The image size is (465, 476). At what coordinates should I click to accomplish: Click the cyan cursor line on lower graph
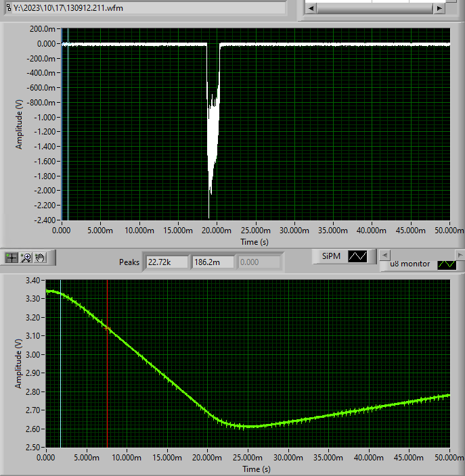[60, 364]
